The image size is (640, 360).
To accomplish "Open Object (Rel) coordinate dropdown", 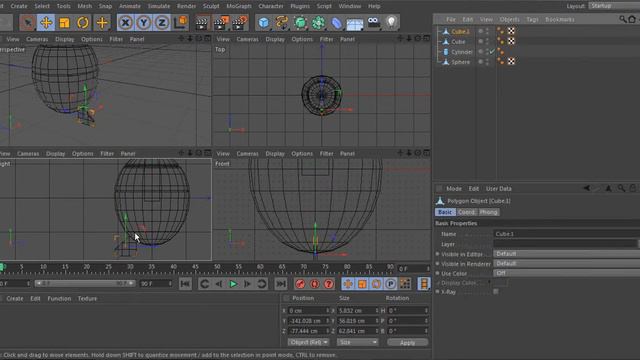I will coord(308,342).
